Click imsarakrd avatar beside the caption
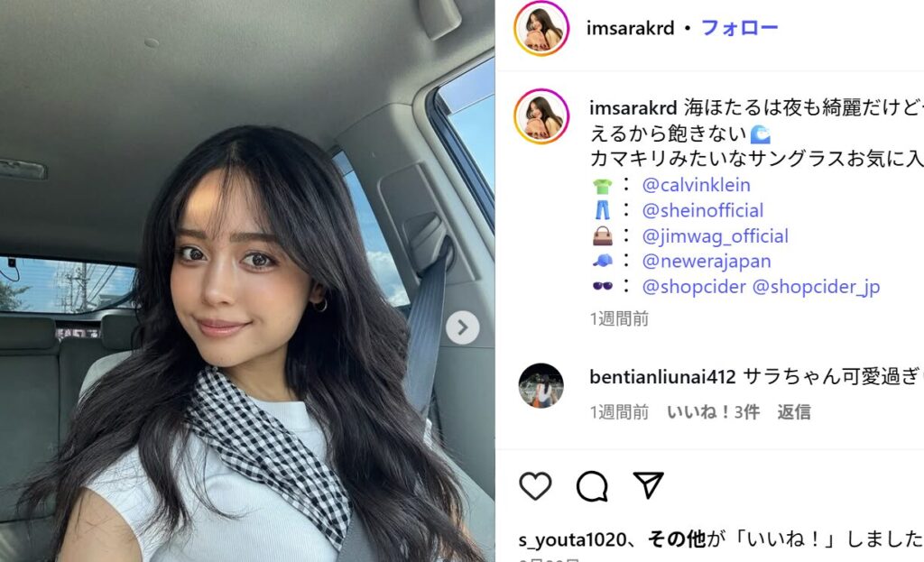The width and height of the screenshot is (924, 562). click(x=541, y=116)
